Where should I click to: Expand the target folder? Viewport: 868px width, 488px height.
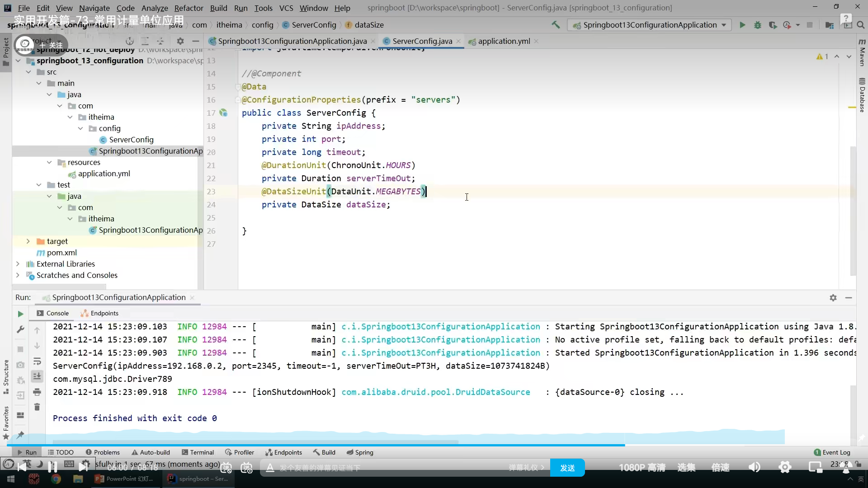pos(28,241)
